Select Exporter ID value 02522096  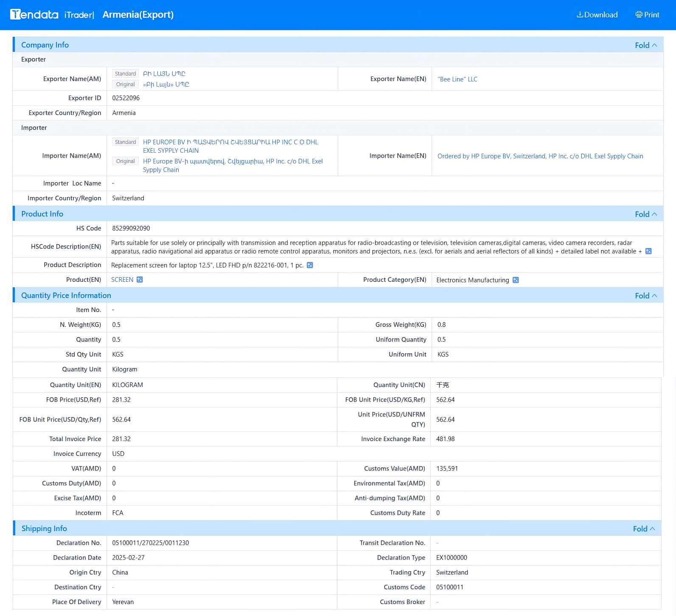click(126, 98)
